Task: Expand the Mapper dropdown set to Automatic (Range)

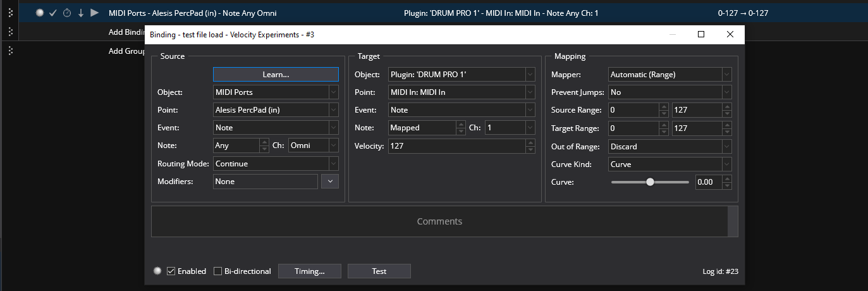Action: (x=669, y=75)
